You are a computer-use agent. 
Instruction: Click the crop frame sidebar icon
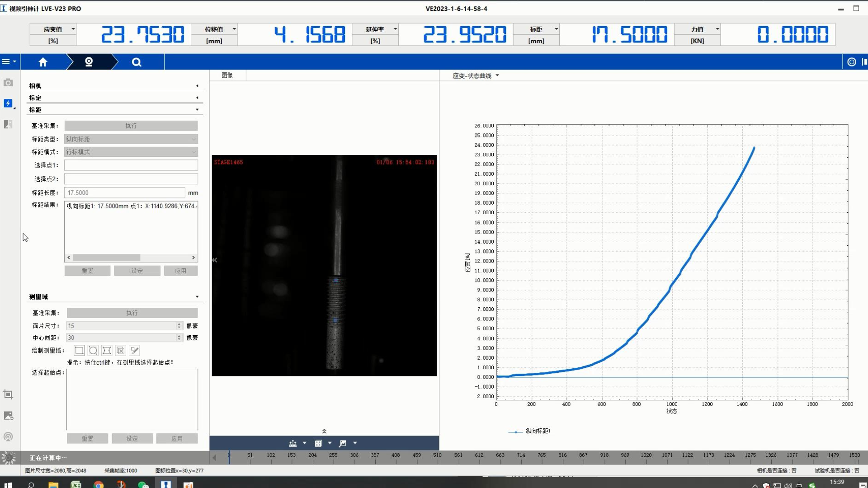(x=8, y=394)
